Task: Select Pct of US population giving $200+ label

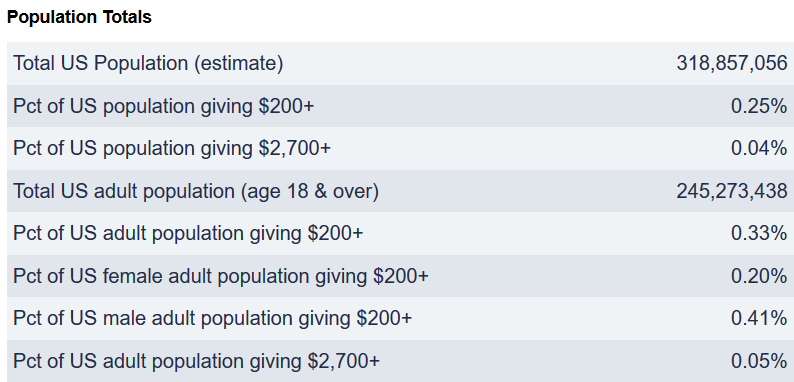Action: (x=163, y=106)
